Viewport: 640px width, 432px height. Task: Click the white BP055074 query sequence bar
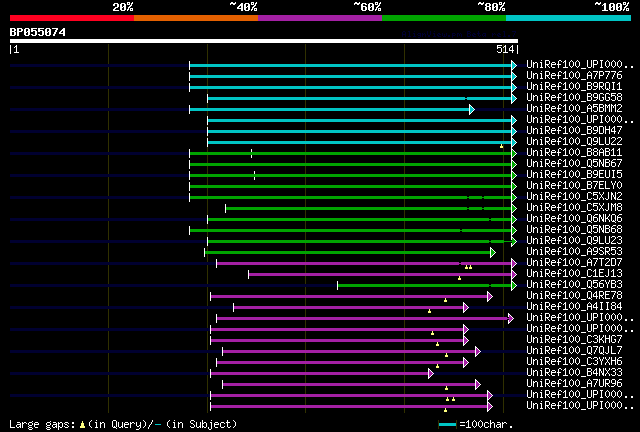pyautogui.click(x=264, y=41)
